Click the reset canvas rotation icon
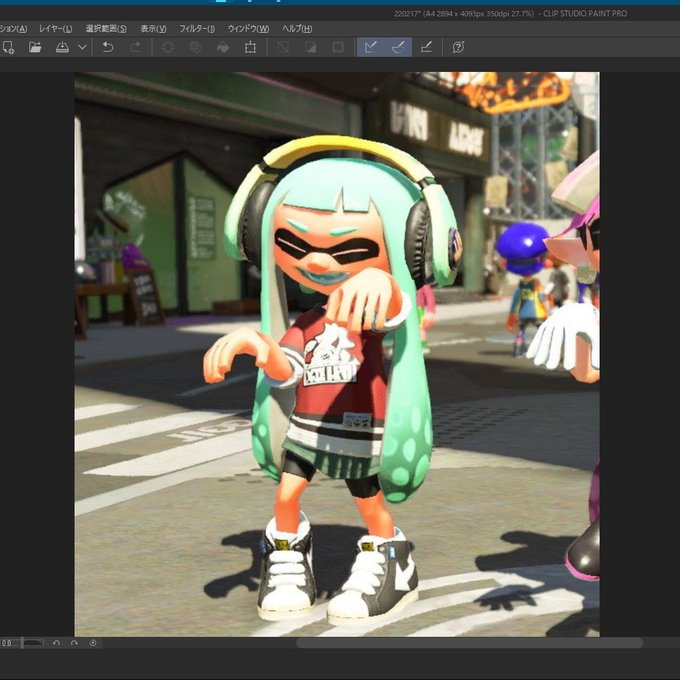This screenshot has height=680, width=680. 93,643
